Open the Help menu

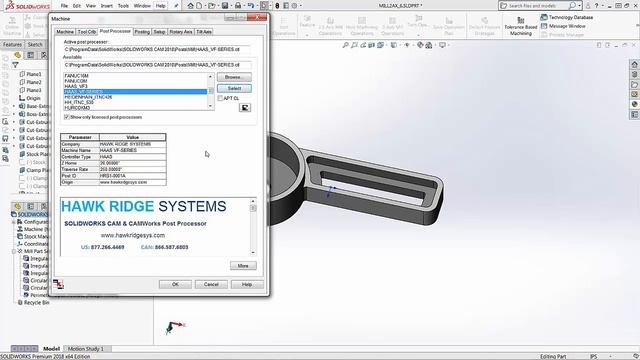click(160, 6)
